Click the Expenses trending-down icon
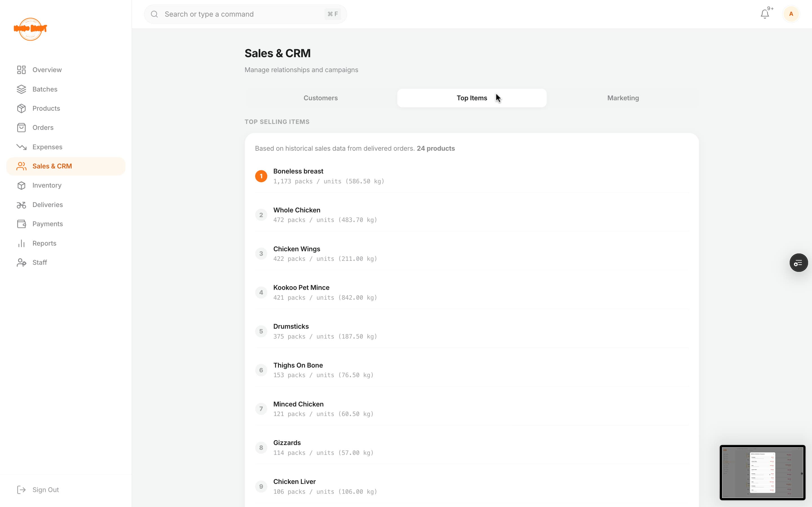The image size is (812, 507). pyautogui.click(x=21, y=147)
